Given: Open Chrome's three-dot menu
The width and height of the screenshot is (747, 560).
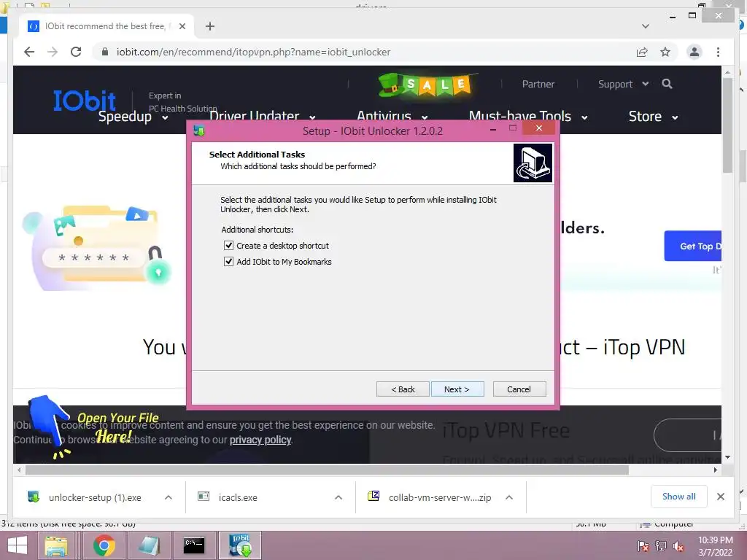Looking at the screenshot, I should tap(718, 52).
